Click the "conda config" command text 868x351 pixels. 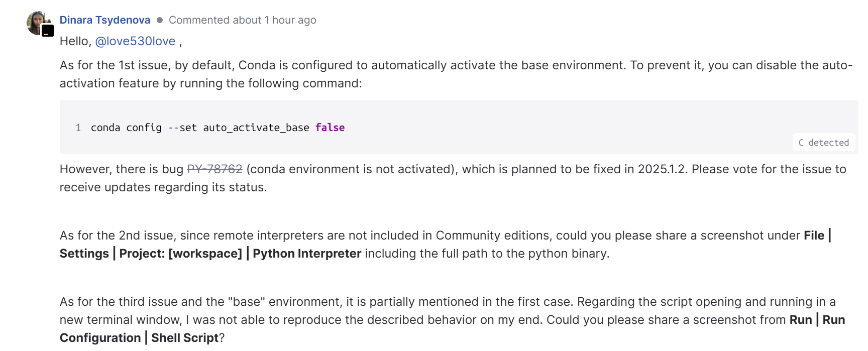pyautogui.click(x=126, y=128)
